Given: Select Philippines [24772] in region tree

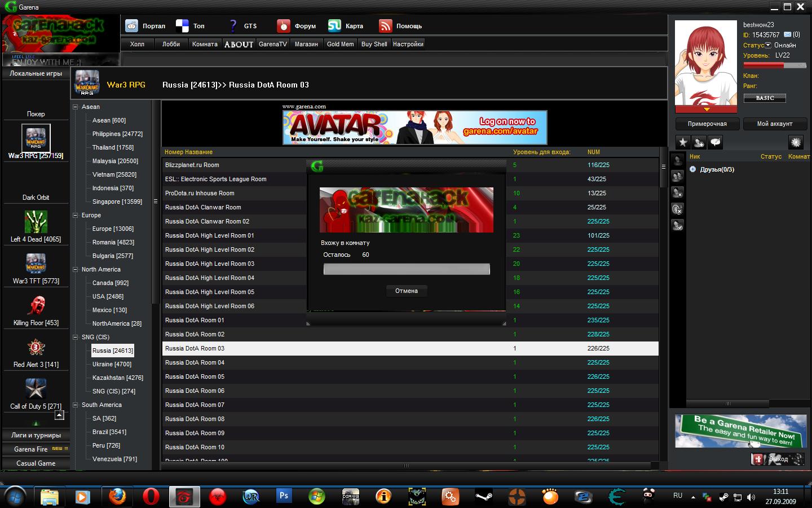Looking at the screenshot, I should pos(117,134).
